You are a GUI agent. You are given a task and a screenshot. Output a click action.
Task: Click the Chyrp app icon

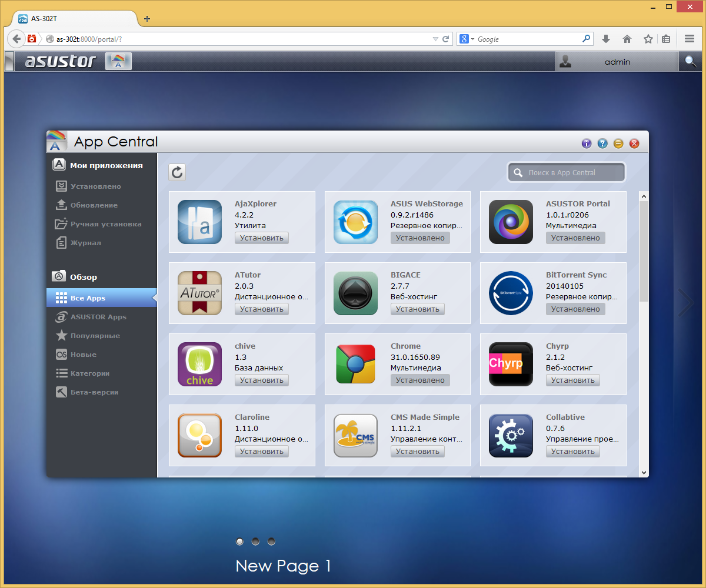(x=511, y=364)
